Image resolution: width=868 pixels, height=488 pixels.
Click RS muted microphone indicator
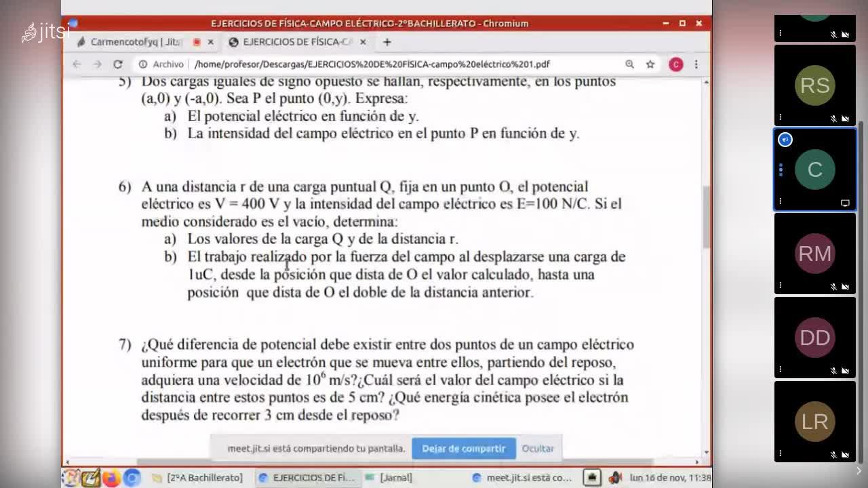coord(833,119)
